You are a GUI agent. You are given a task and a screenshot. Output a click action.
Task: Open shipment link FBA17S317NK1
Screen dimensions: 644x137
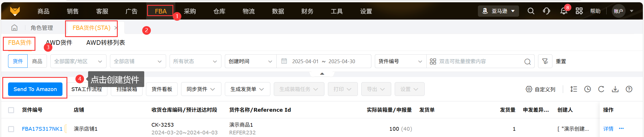[42, 129]
